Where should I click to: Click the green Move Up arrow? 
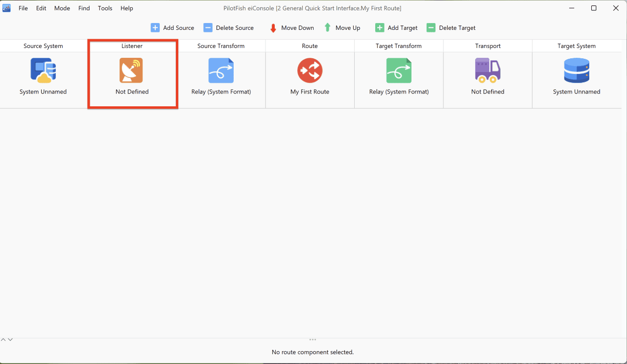point(328,28)
